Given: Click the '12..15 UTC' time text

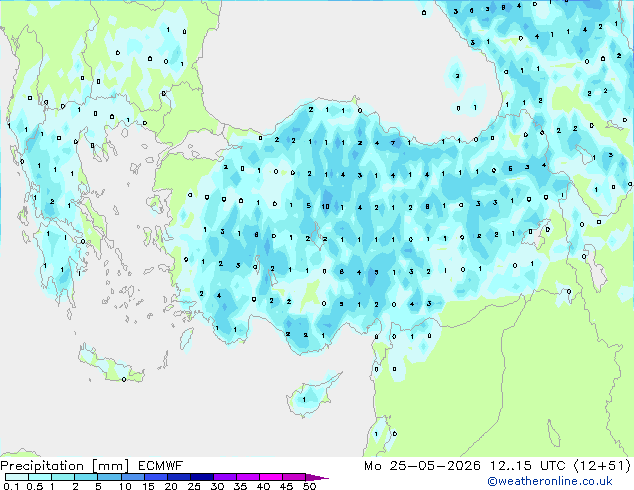Looking at the screenshot, I should (528, 466).
